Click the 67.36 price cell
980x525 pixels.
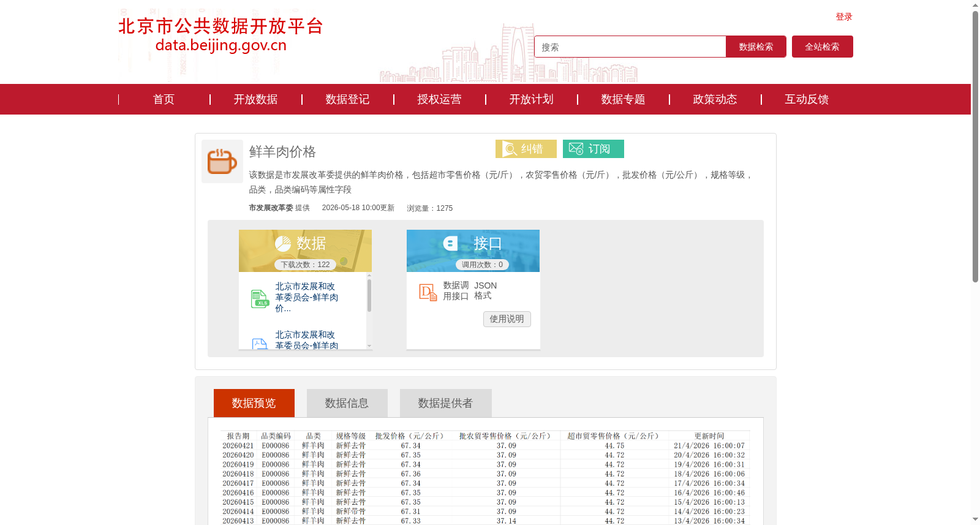(x=411, y=474)
